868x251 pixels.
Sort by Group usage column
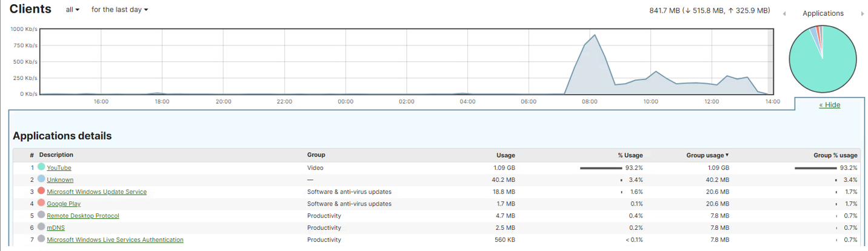click(x=707, y=155)
